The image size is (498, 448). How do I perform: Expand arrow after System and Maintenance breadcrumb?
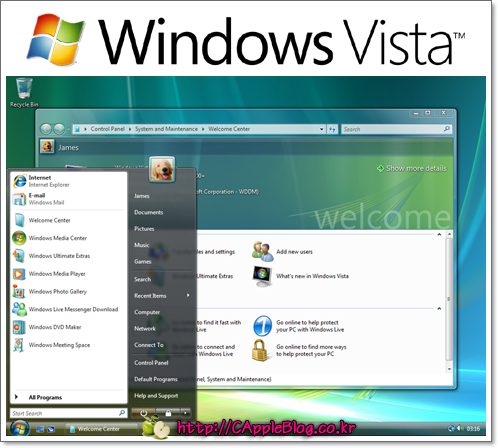pyautogui.click(x=203, y=129)
